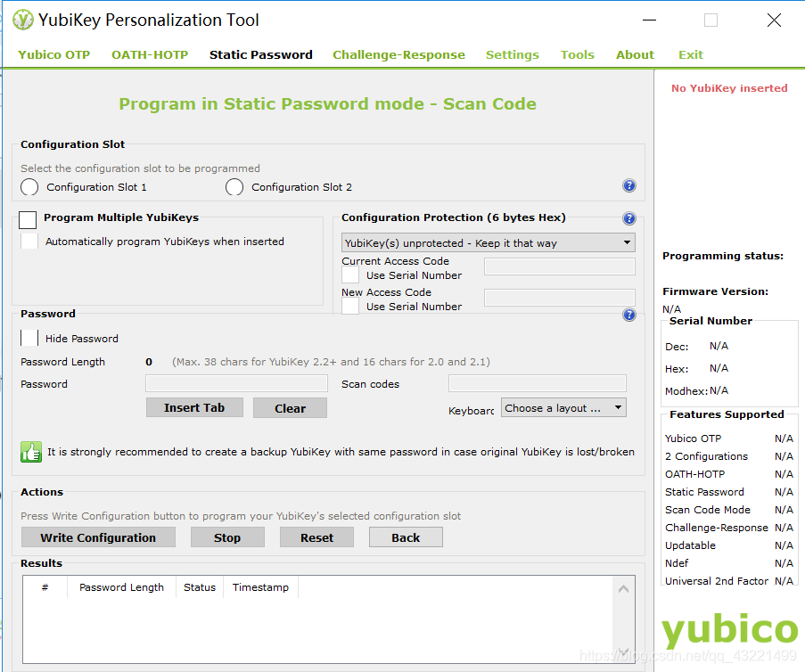
Task: Go to the Challenge-Response tab
Action: [398, 55]
